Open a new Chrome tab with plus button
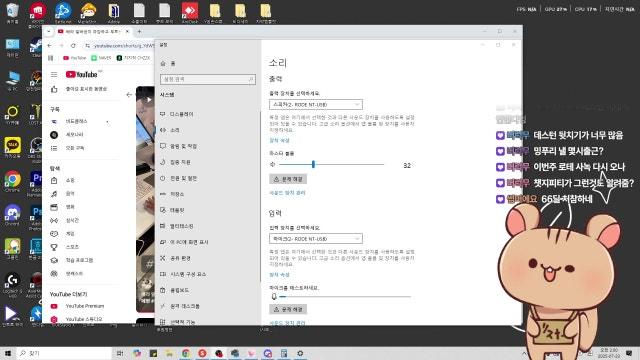Viewport: 640px width, 360px height. click(x=139, y=31)
